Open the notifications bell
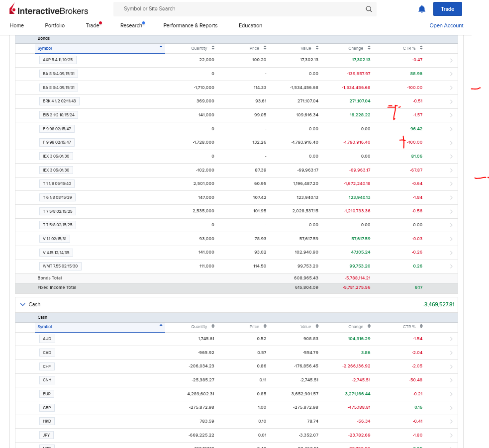Screen dimensions: 489x448 pos(422,9)
